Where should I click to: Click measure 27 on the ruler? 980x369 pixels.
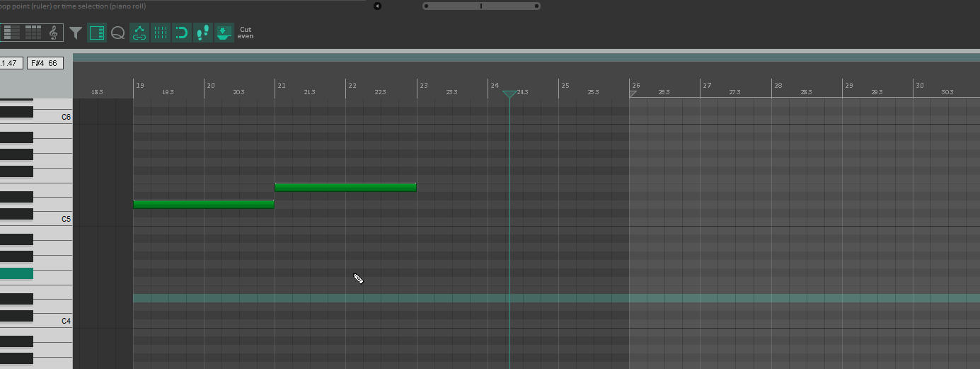point(707,85)
